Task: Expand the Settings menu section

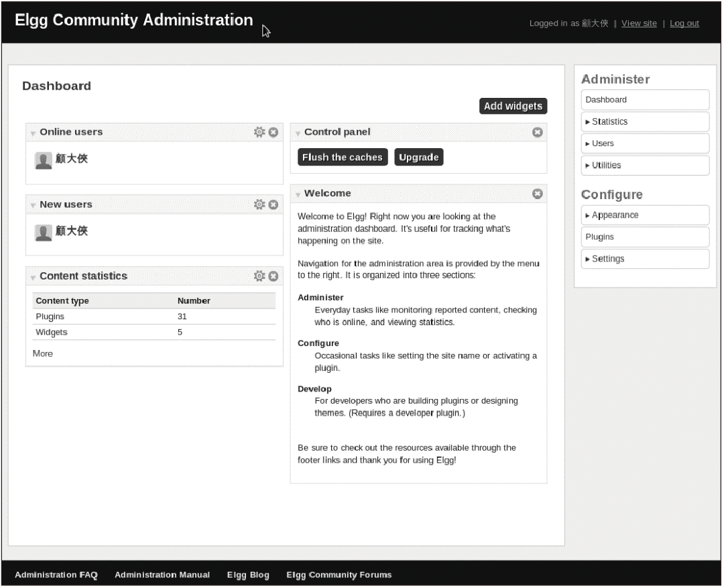Action: pos(645,259)
